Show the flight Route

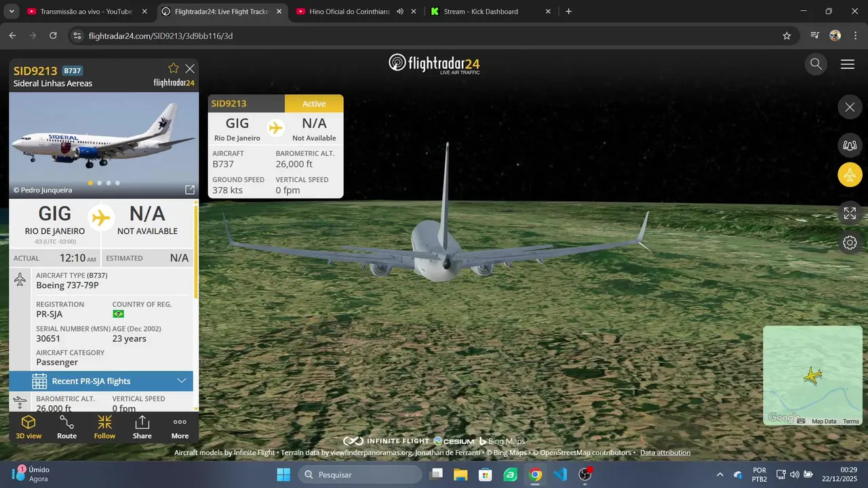click(66, 428)
